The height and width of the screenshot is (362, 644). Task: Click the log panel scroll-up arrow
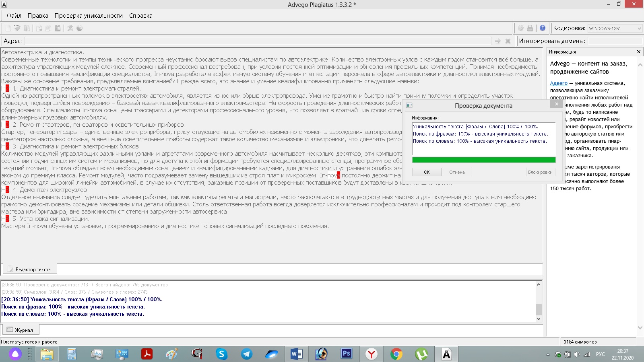pos(539,284)
